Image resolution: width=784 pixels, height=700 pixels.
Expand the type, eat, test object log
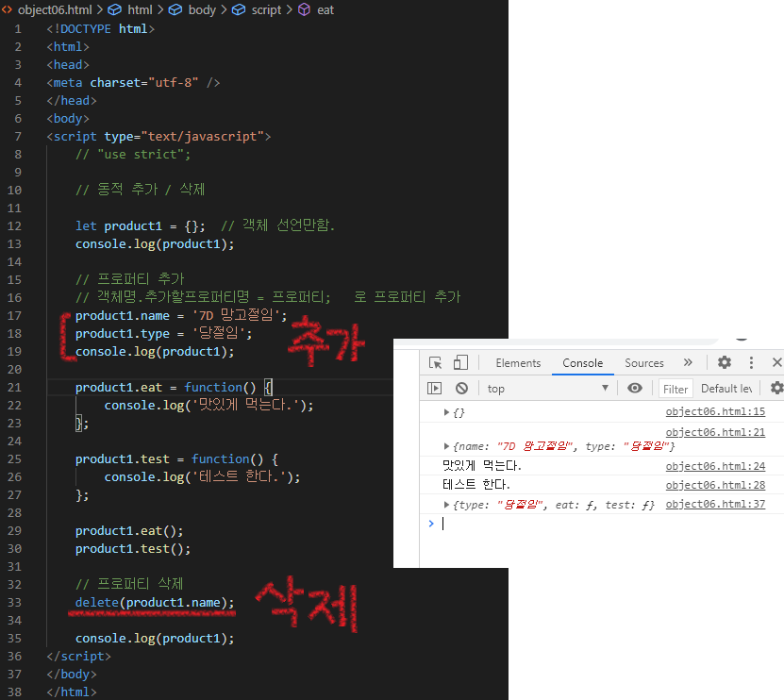[x=446, y=505]
